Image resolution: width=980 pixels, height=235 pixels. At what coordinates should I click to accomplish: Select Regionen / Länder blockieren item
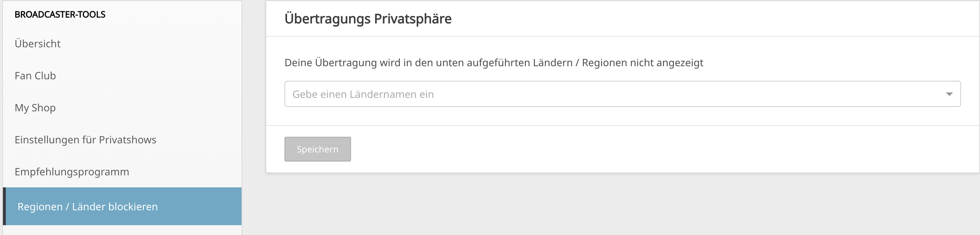click(122, 206)
